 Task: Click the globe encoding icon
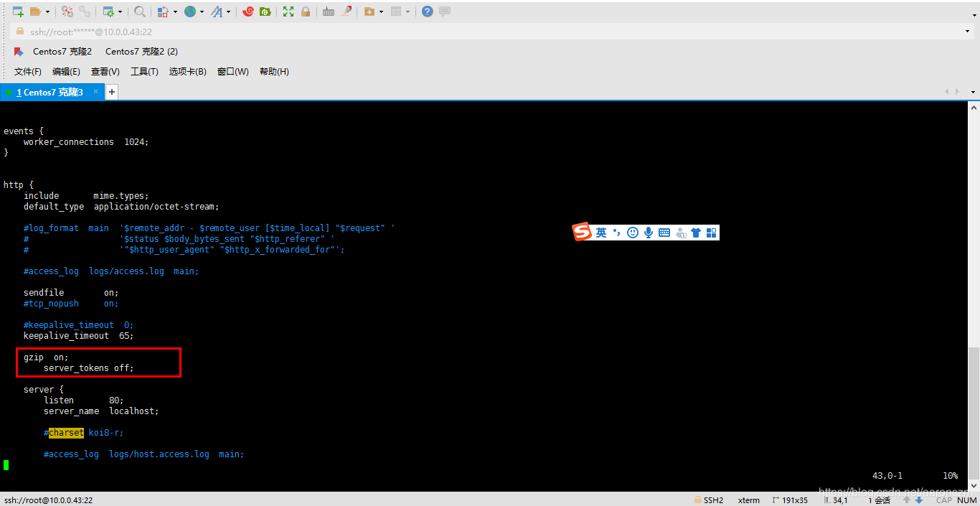coord(189,11)
